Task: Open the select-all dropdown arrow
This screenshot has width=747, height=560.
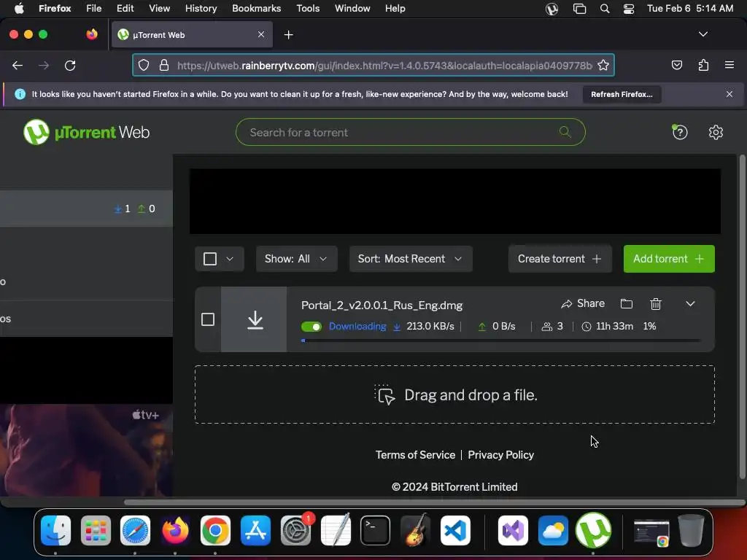Action: (230, 259)
